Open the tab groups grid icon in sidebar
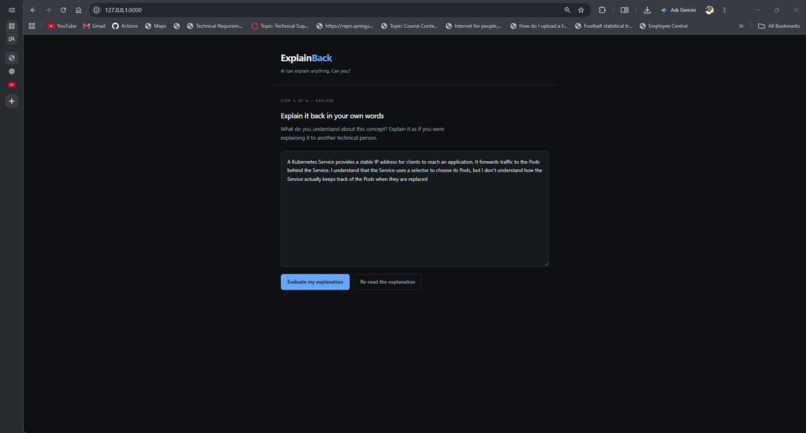 (x=11, y=26)
